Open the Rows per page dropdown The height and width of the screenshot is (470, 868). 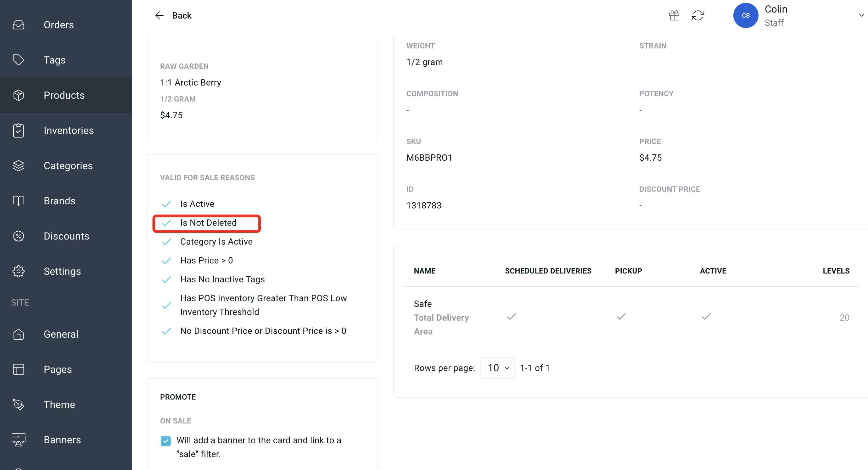pos(497,368)
